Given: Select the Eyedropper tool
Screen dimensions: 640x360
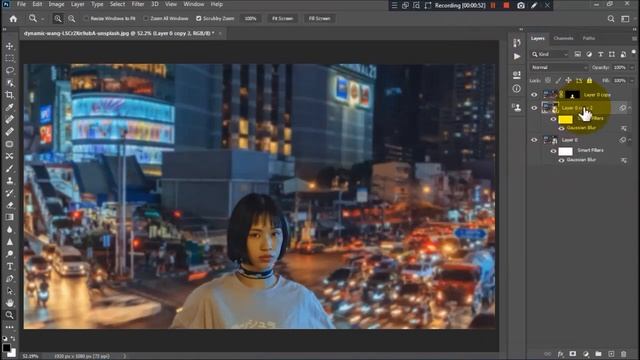Looking at the screenshot, I should pyautogui.click(x=9, y=107).
